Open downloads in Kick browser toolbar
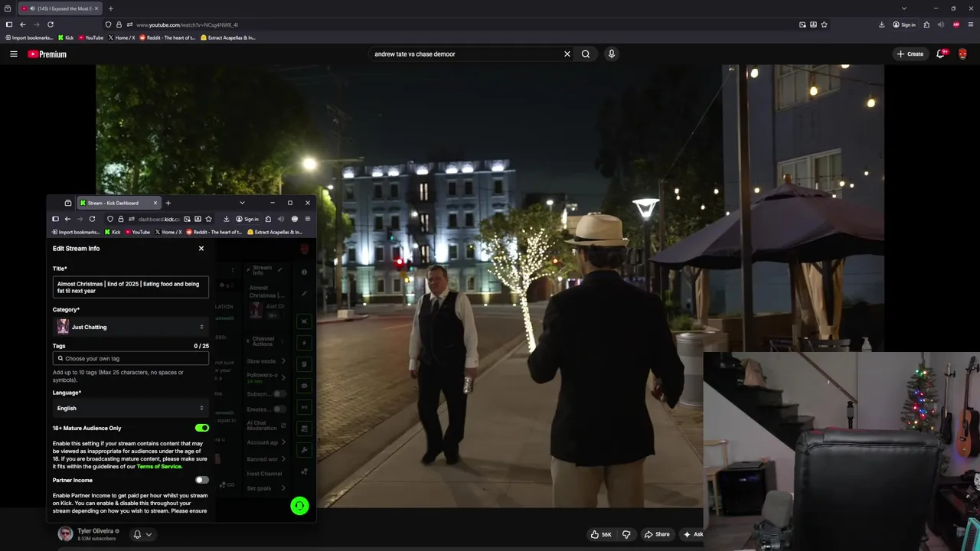 coord(226,219)
